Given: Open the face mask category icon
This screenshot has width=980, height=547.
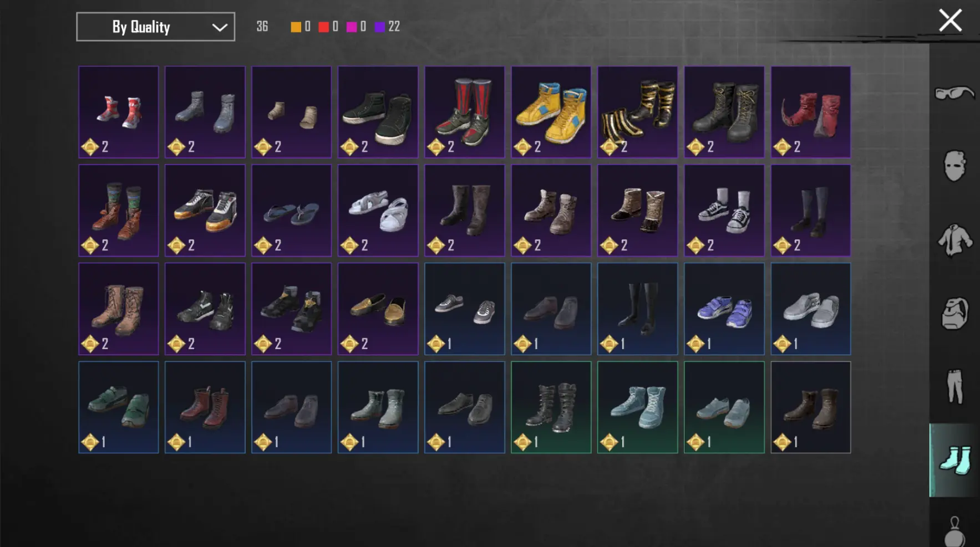Looking at the screenshot, I should [x=954, y=166].
